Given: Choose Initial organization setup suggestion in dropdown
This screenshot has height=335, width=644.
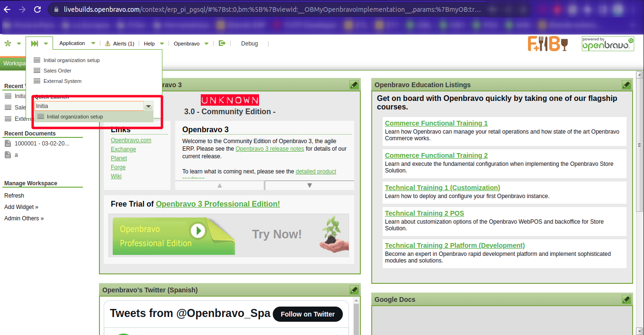Looking at the screenshot, I should 94,117.
